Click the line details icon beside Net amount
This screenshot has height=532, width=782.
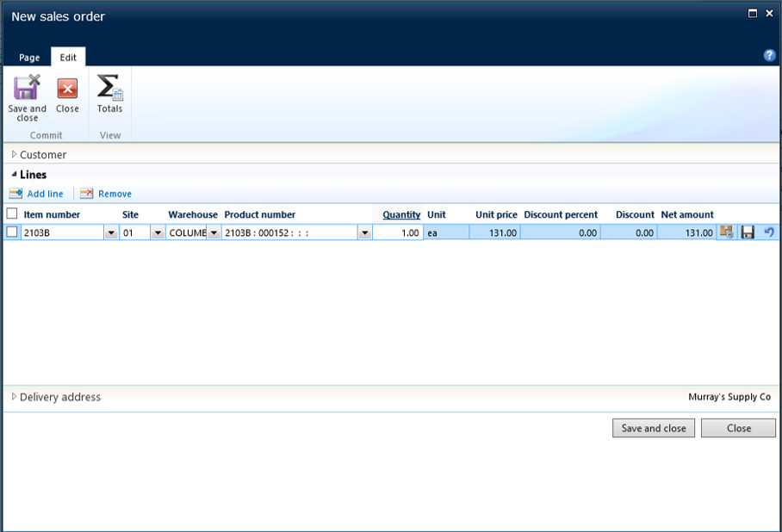[x=727, y=232]
